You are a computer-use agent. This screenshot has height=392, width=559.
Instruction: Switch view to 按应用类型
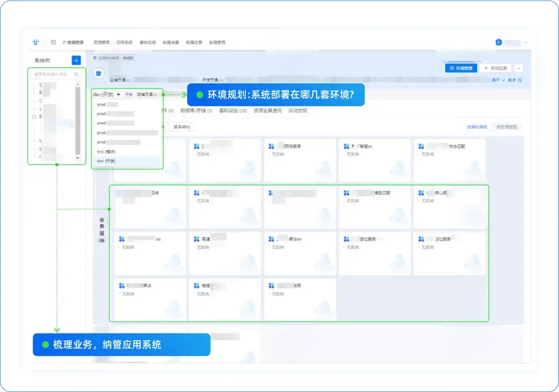(507, 126)
